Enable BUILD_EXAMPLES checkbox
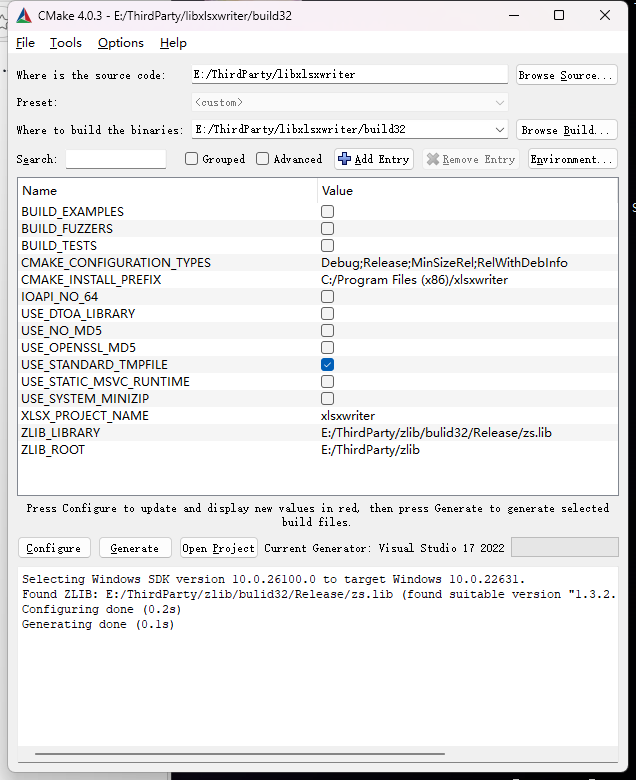The image size is (636, 780). [327, 212]
